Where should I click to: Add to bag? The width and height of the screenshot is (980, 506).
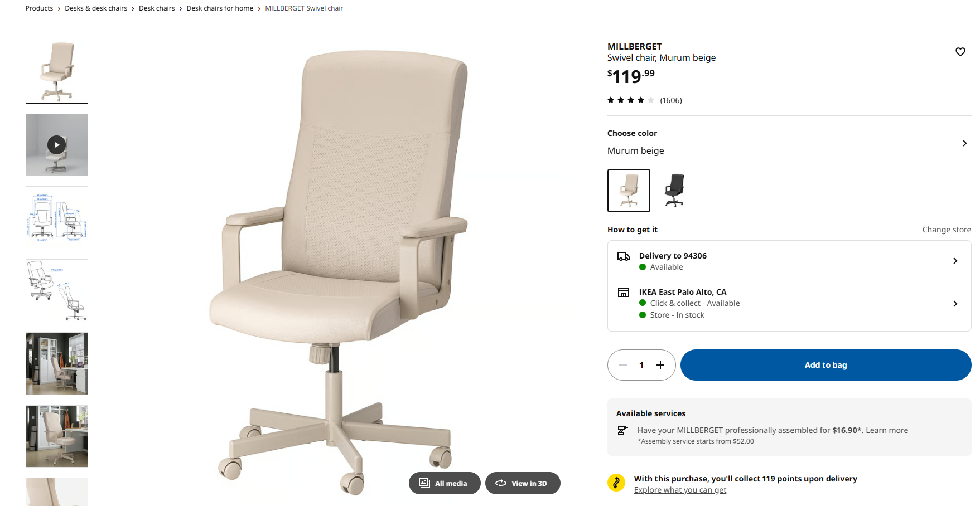825,365
